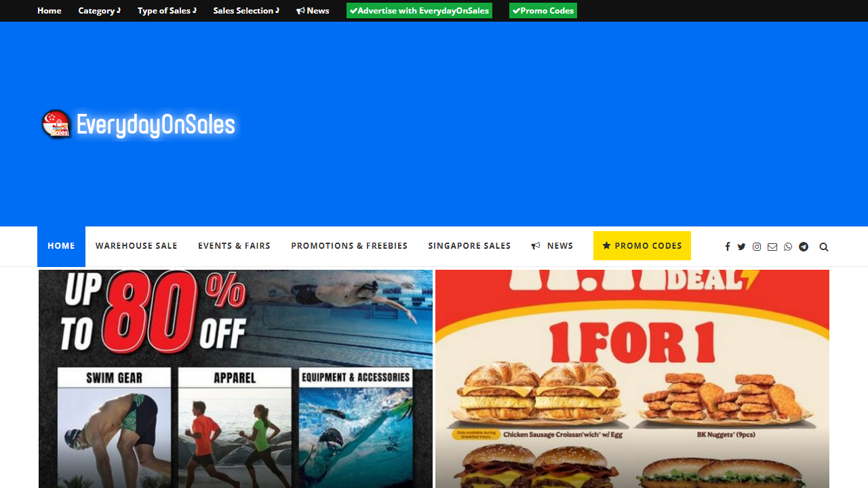Image resolution: width=868 pixels, height=488 pixels.
Task: Open the 80% off swim sale banner
Action: [235, 379]
